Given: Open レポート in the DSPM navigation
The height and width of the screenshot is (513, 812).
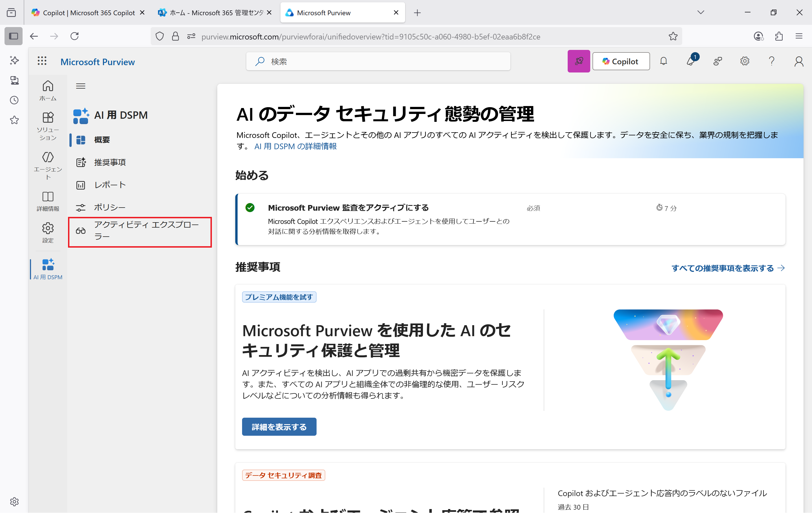Looking at the screenshot, I should tap(109, 185).
